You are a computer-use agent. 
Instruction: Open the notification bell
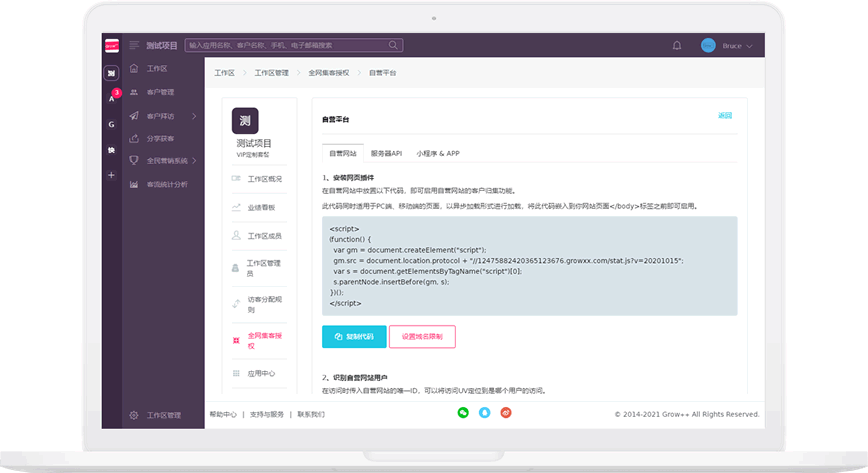click(677, 46)
